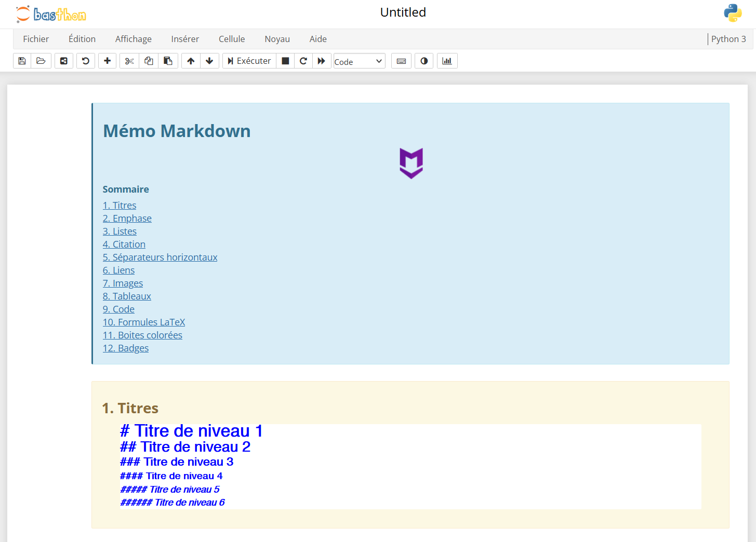This screenshot has height=542, width=756.
Task: Click '## Titre de niveau 2' text
Action: point(185,447)
